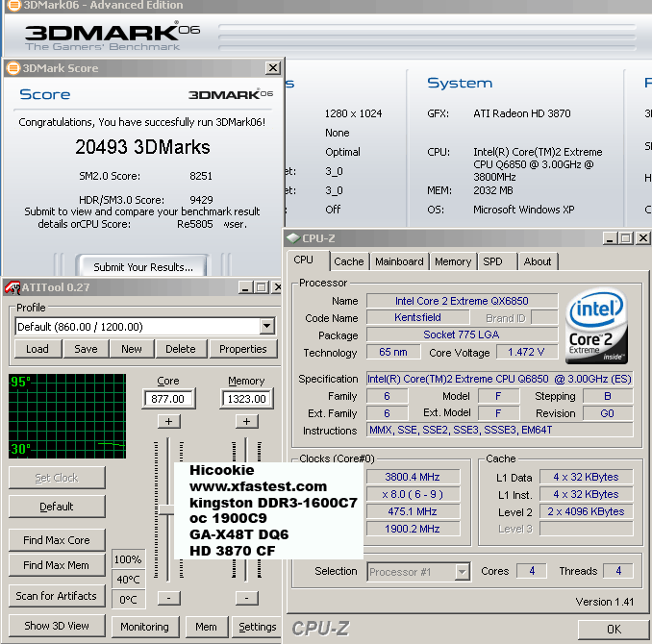Switch to the CPU tab in CPU-Z

click(x=308, y=260)
